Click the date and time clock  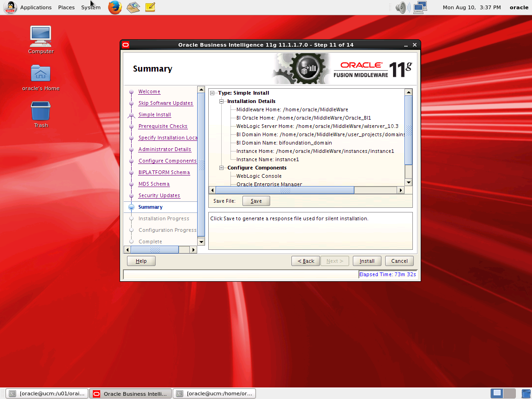(x=472, y=7)
